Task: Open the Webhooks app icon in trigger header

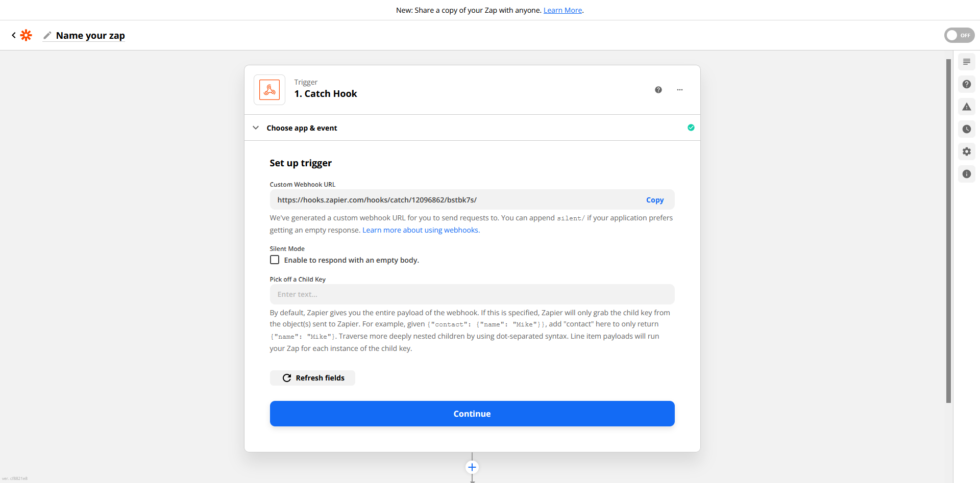Action: click(x=269, y=90)
